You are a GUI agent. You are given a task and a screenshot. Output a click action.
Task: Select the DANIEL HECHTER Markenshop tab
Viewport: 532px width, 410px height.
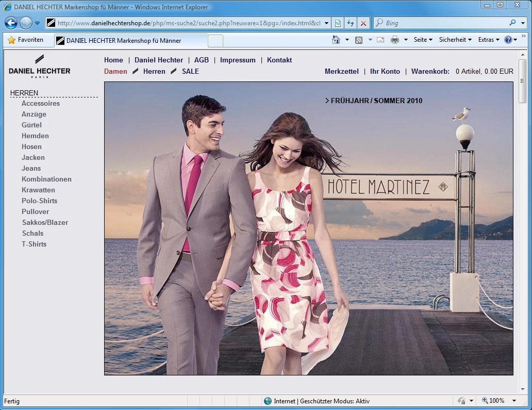130,41
